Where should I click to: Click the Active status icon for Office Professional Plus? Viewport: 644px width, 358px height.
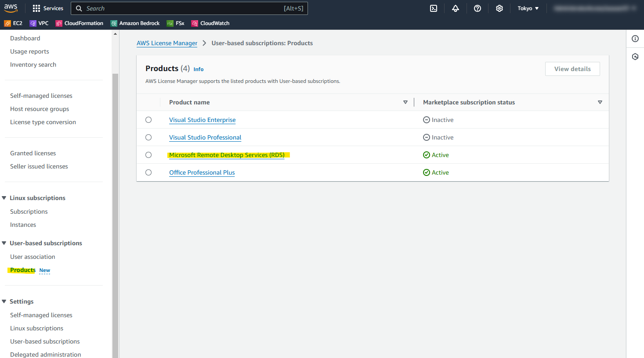pos(426,172)
